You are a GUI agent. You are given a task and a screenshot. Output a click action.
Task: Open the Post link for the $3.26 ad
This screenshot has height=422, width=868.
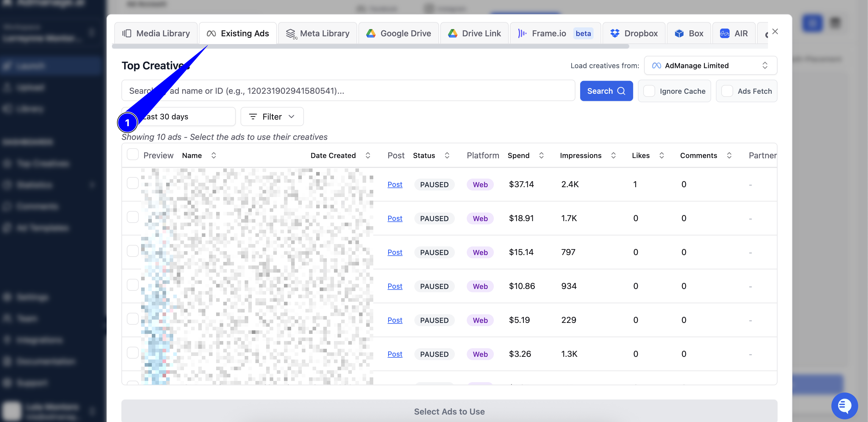tap(395, 354)
